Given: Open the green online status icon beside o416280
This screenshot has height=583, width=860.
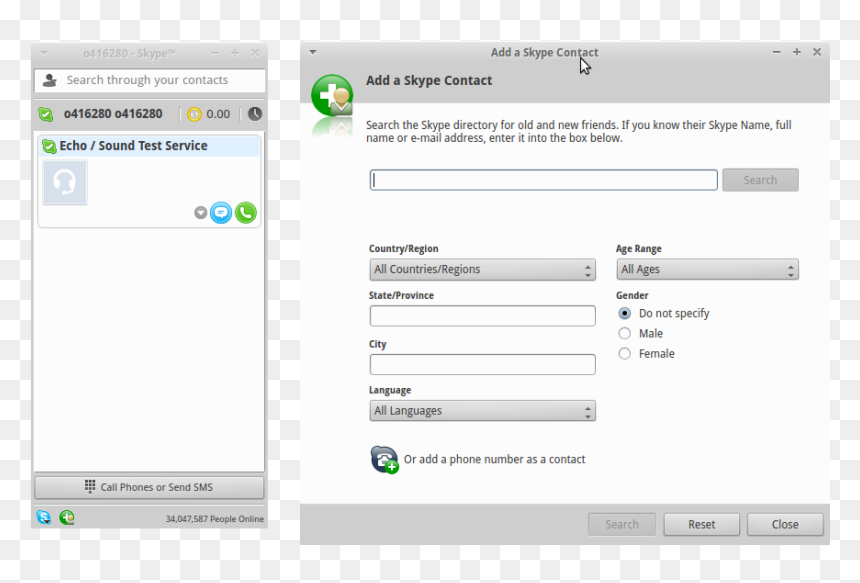Looking at the screenshot, I should [x=46, y=115].
